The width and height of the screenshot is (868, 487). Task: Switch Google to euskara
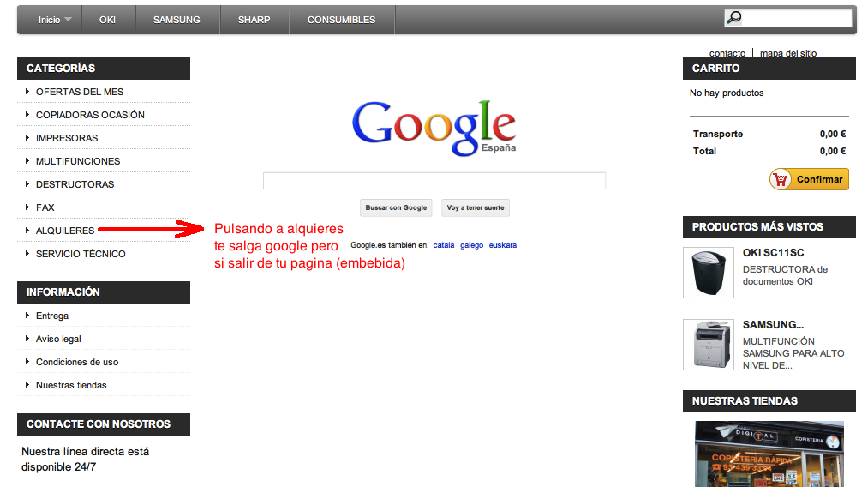[503, 245]
